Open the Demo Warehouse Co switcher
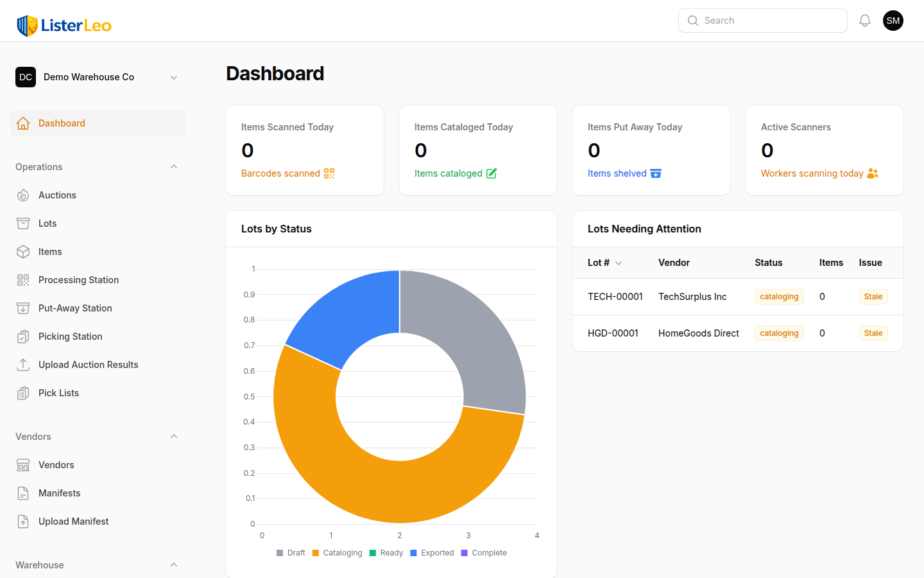The width and height of the screenshot is (924, 578). tap(98, 76)
